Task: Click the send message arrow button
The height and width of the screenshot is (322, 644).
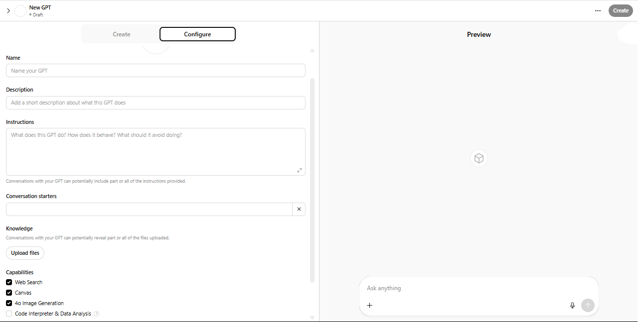Action: pyautogui.click(x=588, y=305)
